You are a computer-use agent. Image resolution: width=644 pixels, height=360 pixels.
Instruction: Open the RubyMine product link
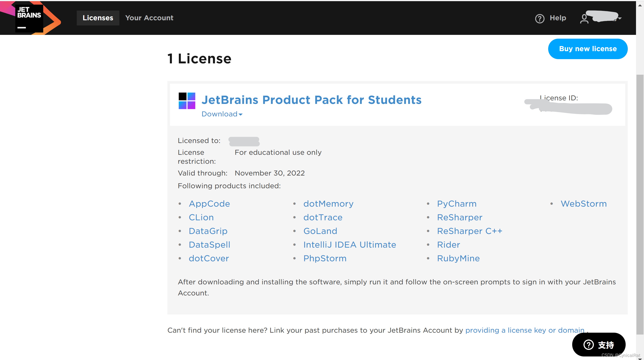[458, 258]
